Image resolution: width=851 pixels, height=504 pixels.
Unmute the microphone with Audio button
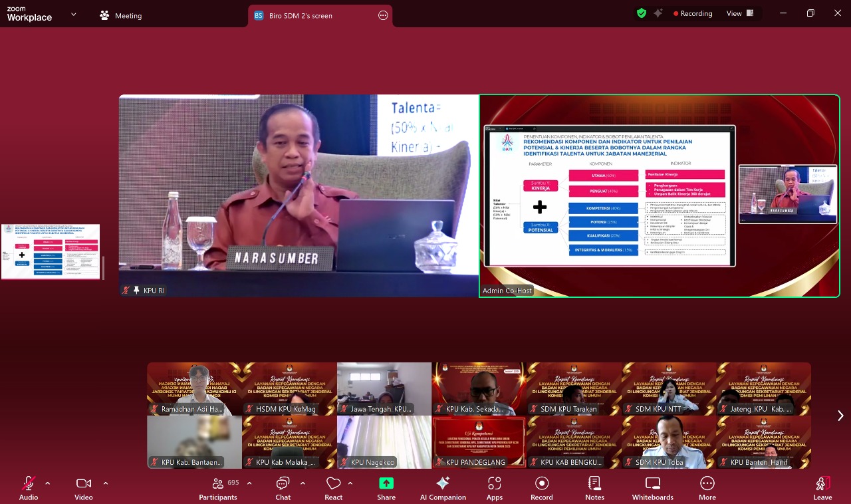[x=29, y=488]
